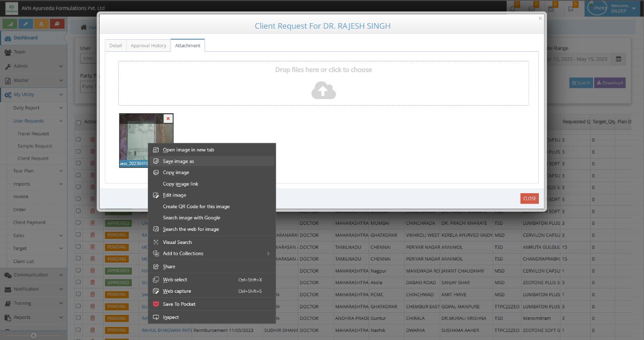Open the notifications bell icon
Image resolution: width=644 pixels, height=340 pixels.
512,9
